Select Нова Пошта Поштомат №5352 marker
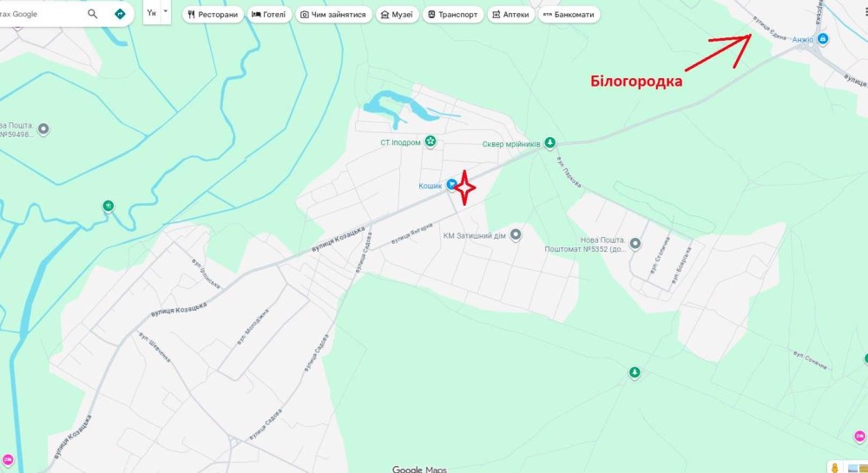Screen dimensions: 868x473 tap(635, 243)
